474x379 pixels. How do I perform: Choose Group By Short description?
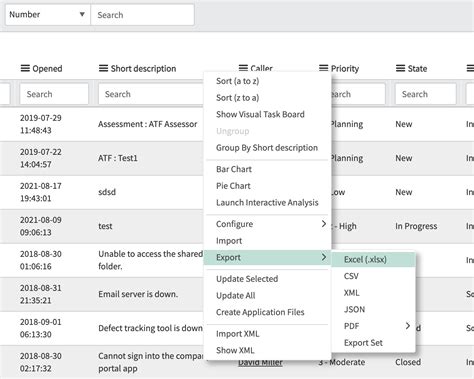click(x=267, y=148)
